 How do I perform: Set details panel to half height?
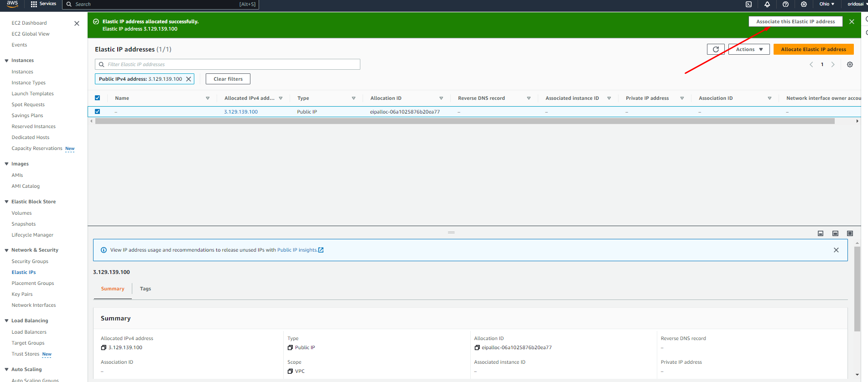(835, 233)
